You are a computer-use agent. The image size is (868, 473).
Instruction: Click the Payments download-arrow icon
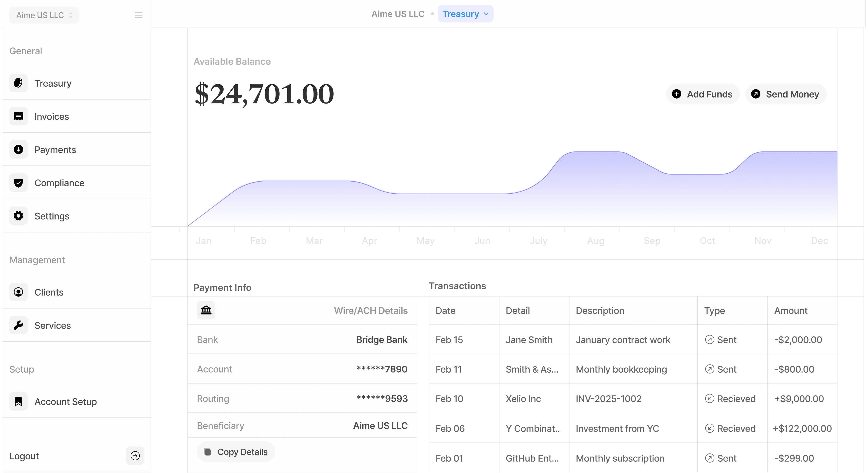coord(18,149)
